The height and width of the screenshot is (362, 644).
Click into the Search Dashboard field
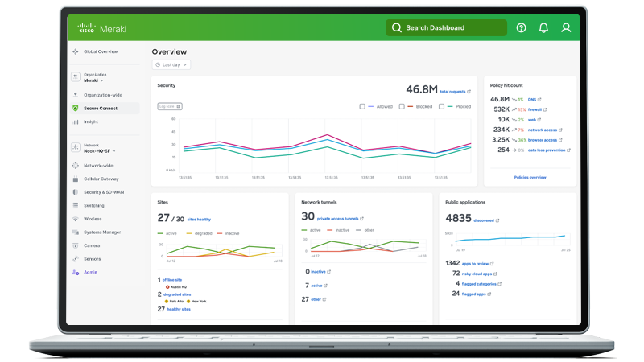446,27
